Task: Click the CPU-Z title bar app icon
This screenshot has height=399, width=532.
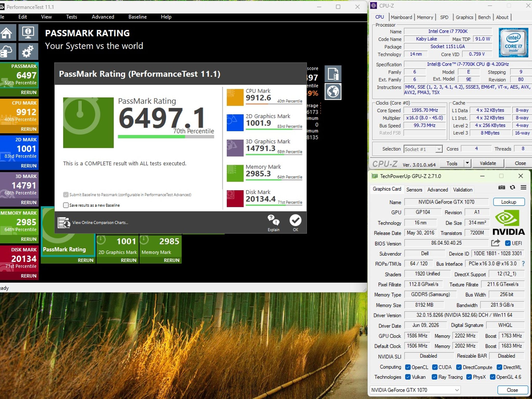Action: coord(374,5)
